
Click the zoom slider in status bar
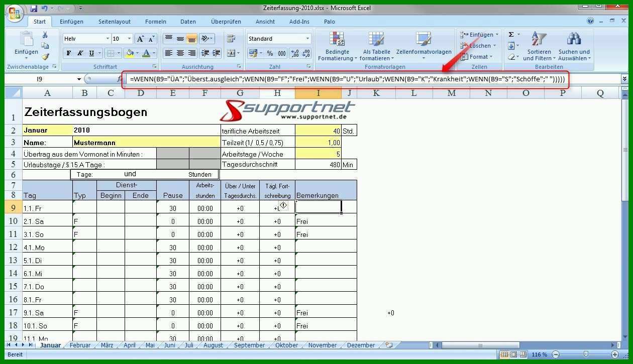pyautogui.click(x=585, y=354)
